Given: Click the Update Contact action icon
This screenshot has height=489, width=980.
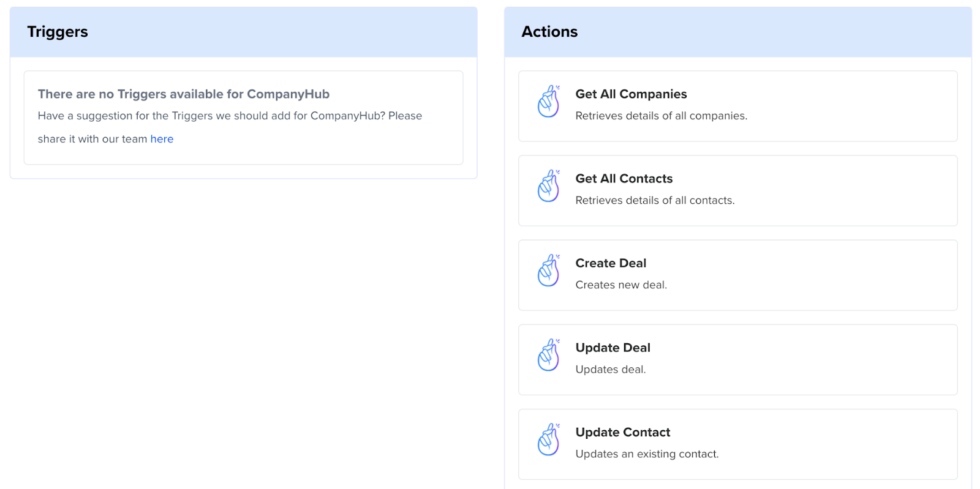Looking at the screenshot, I should pyautogui.click(x=548, y=439).
